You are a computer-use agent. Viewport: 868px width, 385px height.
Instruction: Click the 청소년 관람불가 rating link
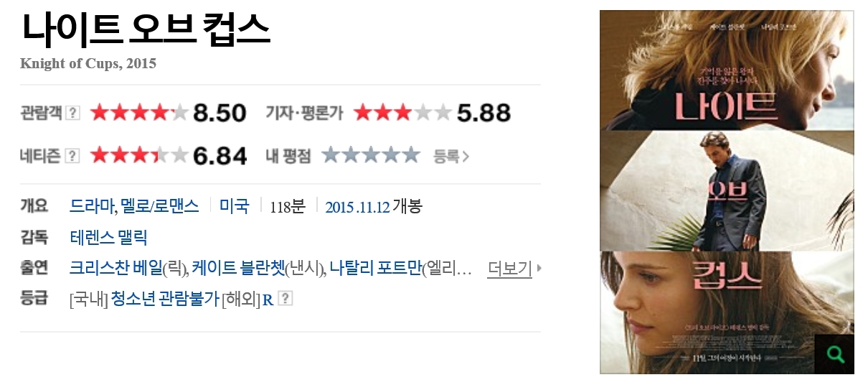coord(164,300)
